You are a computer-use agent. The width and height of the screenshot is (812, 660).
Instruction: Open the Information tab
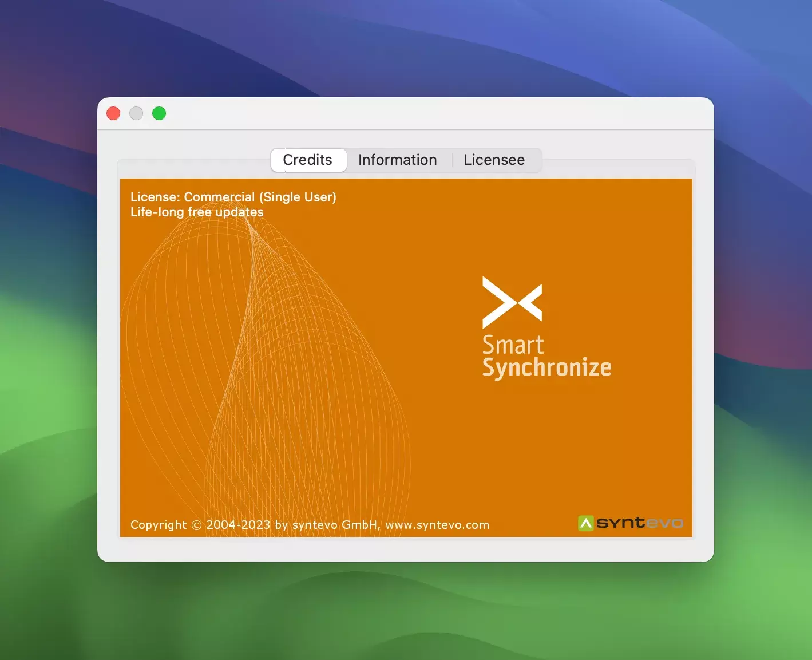398,160
